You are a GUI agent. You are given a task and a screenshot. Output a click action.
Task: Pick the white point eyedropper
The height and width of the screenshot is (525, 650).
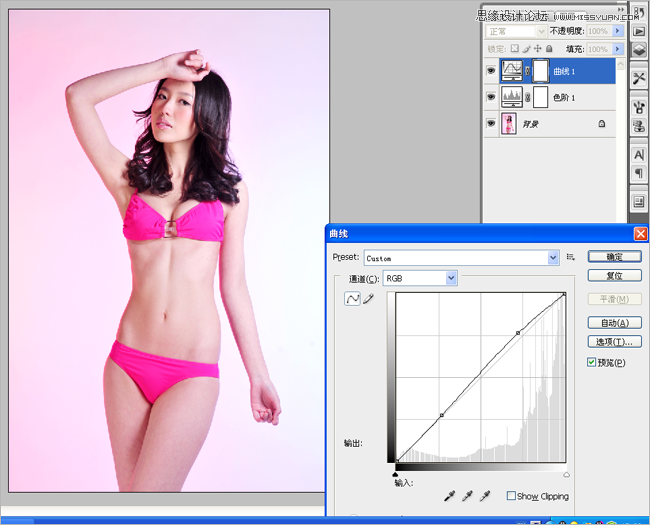coord(485,496)
